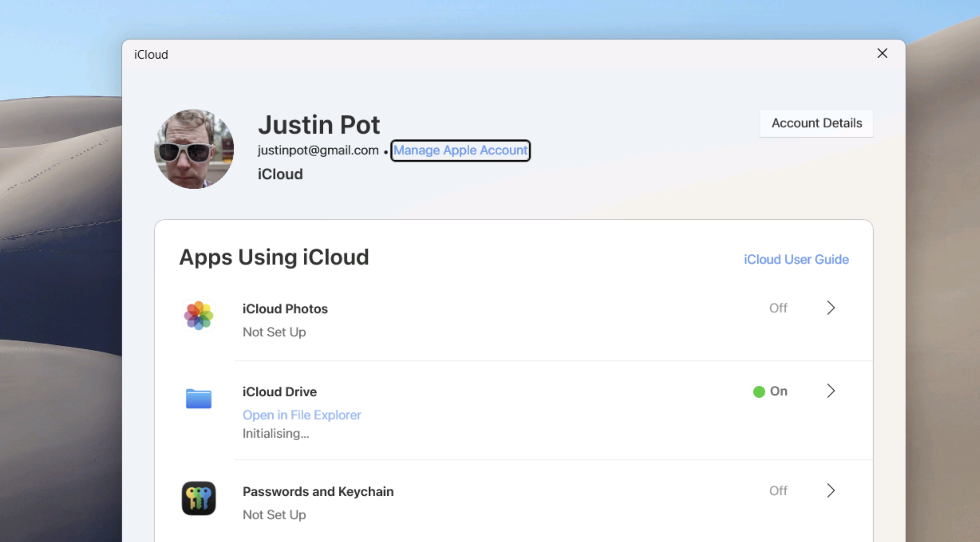Open Account Details
980x542 pixels.
[817, 123]
